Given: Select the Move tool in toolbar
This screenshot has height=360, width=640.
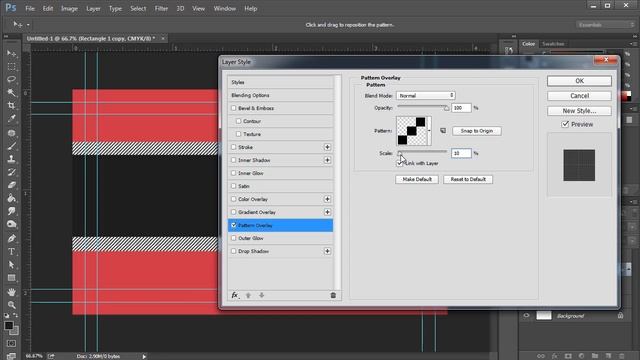Looking at the screenshot, I should [x=11, y=53].
